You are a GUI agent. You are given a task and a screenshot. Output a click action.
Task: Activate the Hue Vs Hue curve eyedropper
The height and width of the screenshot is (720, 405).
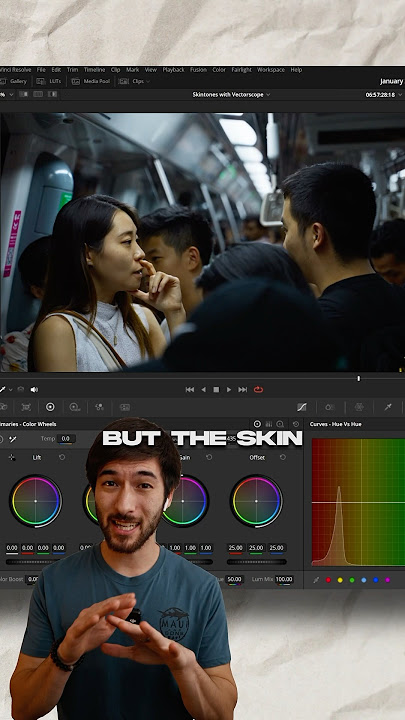tap(316, 580)
